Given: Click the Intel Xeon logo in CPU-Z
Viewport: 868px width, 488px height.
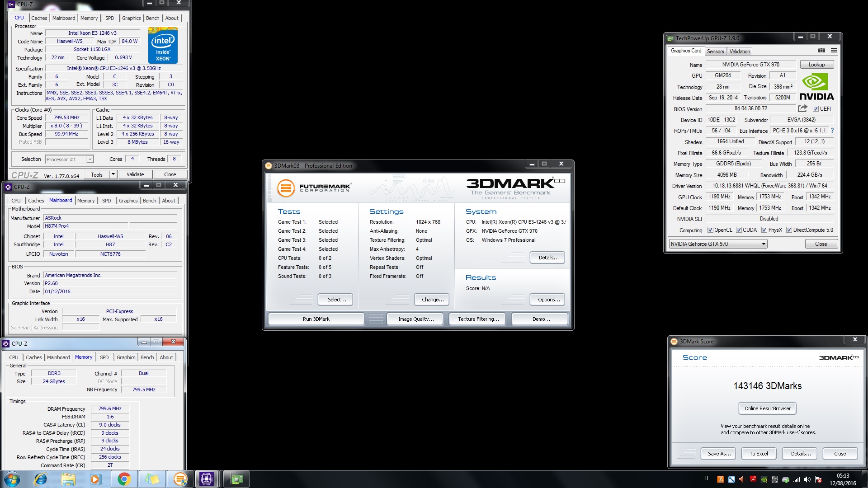Looking at the screenshot, I should tap(163, 45).
